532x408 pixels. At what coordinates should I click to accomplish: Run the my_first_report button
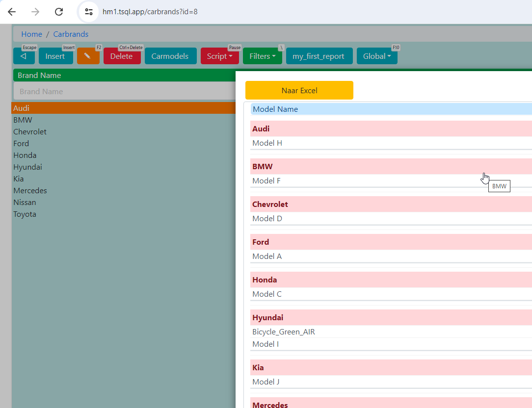pos(319,56)
